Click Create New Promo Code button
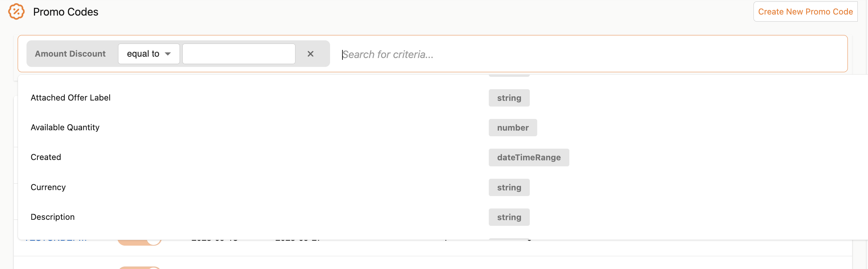868x269 pixels. pyautogui.click(x=805, y=12)
